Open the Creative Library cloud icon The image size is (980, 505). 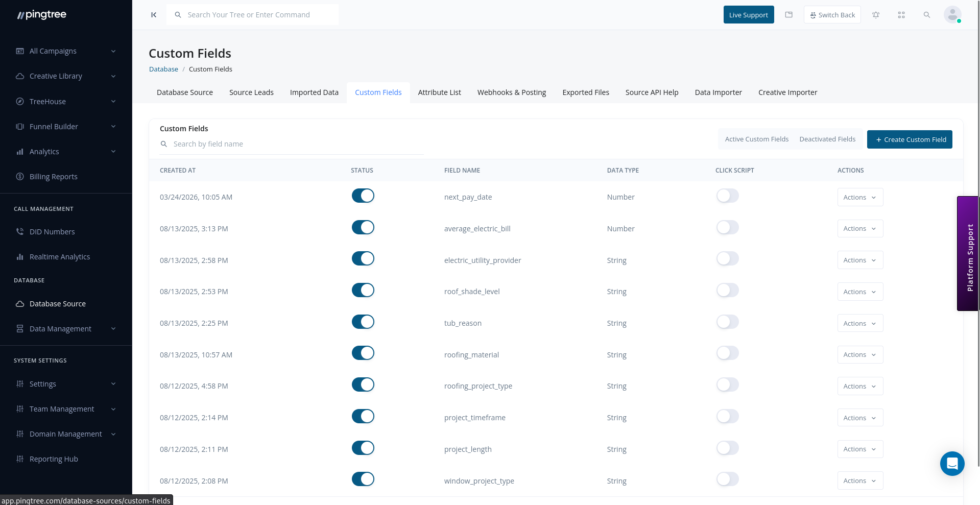click(19, 76)
